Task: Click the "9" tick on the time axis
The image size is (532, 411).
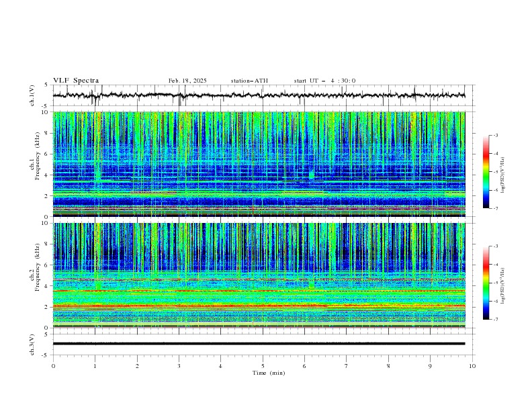Action: [430, 366]
